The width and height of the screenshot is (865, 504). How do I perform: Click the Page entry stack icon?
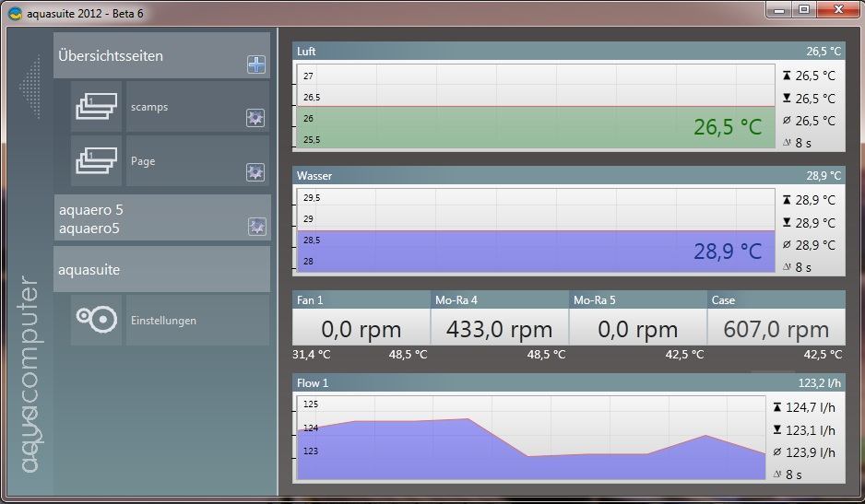96,161
